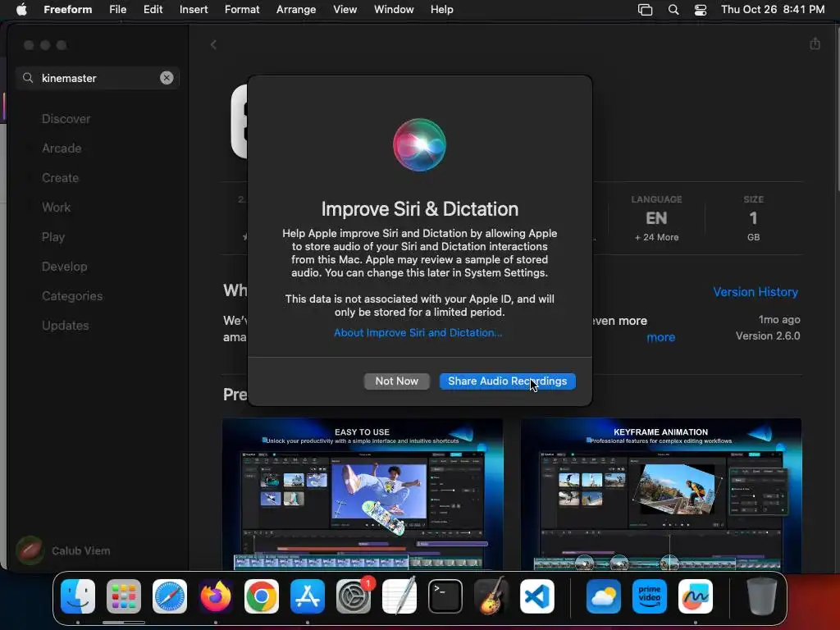Select Create in the sidebar
The width and height of the screenshot is (840, 630).
click(60, 178)
